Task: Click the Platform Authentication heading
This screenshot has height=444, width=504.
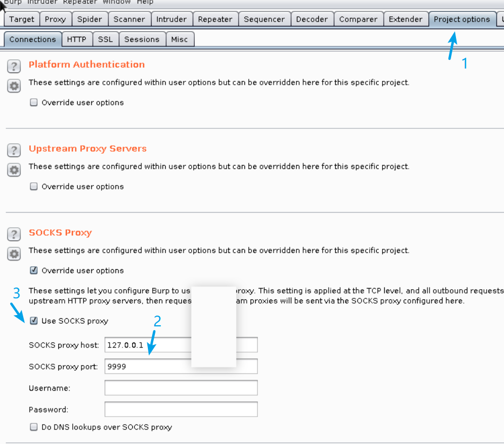Action: tap(87, 65)
